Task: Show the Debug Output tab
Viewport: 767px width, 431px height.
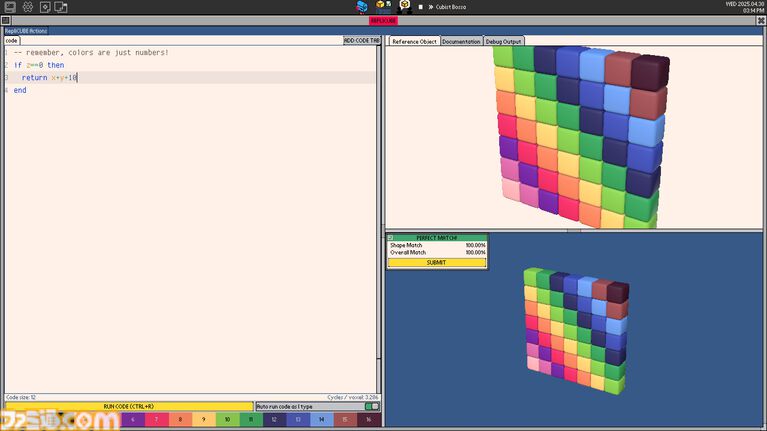Action: [503, 42]
